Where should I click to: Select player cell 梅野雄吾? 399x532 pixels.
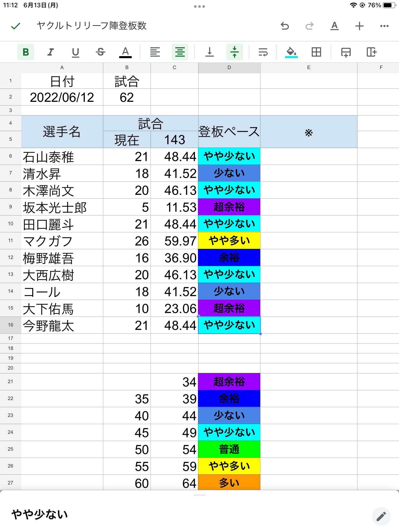point(62,258)
